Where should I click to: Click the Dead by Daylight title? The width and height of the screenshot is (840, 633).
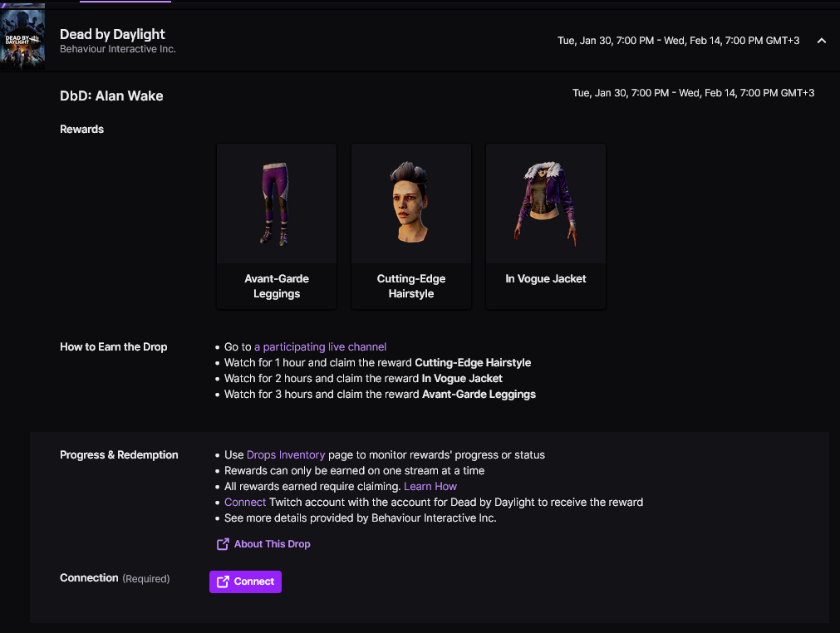(x=112, y=34)
